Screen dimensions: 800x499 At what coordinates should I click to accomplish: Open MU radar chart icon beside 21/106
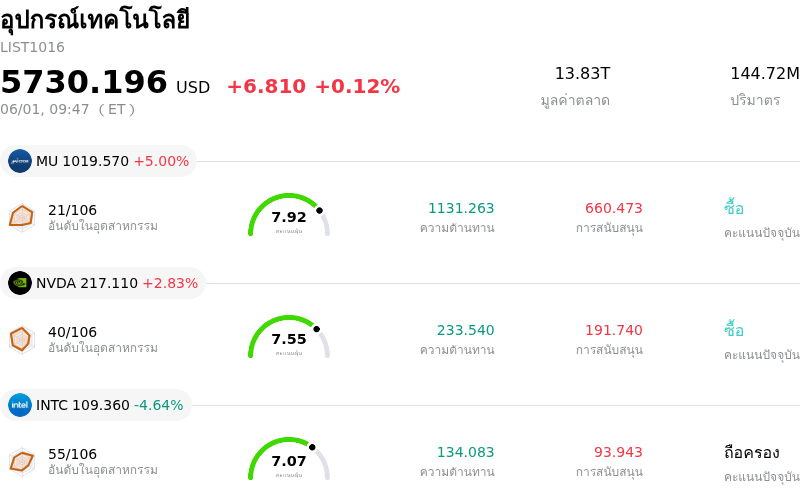pyautogui.click(x=21, y=218)
